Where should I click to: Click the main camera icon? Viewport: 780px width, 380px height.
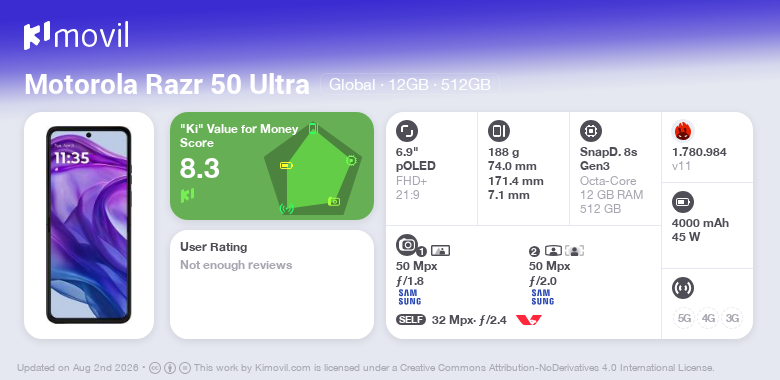tap(407, 244)
